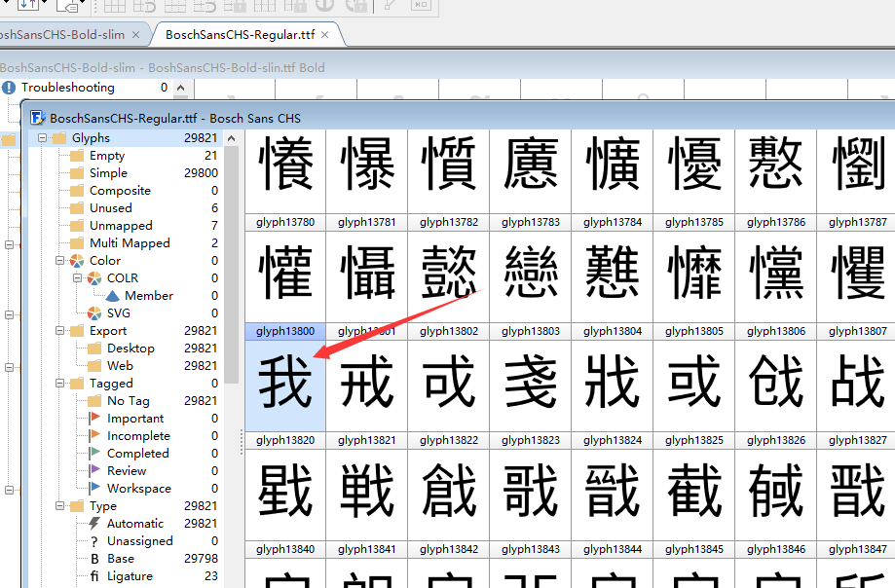Click the green Completed flag icon

point(94,454)
